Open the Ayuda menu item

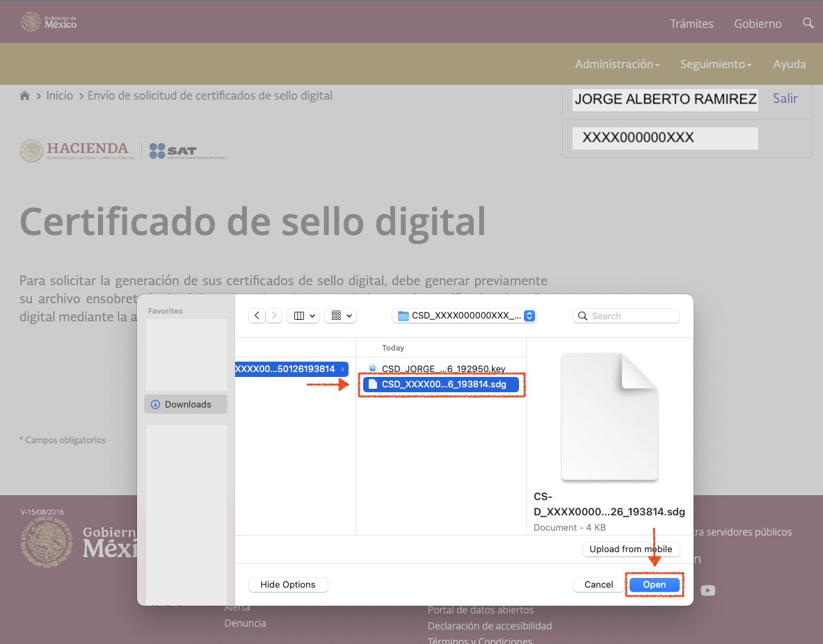(x=790, y=64)
